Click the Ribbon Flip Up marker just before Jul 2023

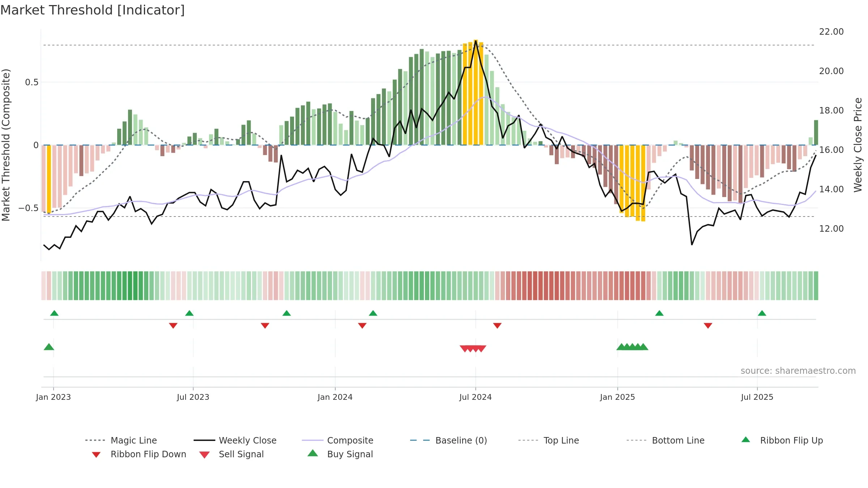pyautogui.click(x=190, y=313)
